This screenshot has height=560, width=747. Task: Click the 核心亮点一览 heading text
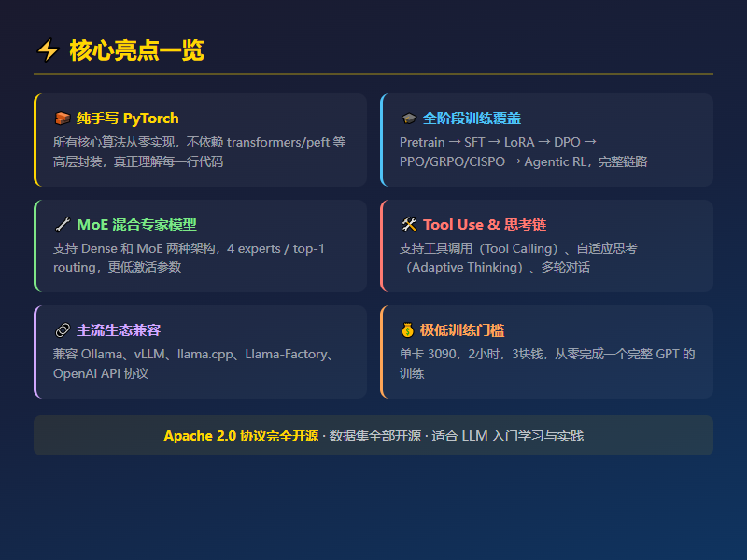[136, 50]
